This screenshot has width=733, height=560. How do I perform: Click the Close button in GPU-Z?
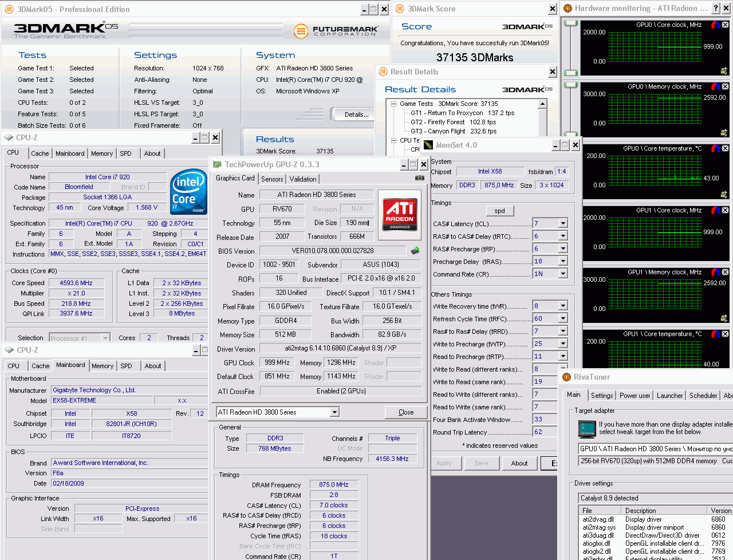click(406, 412)
